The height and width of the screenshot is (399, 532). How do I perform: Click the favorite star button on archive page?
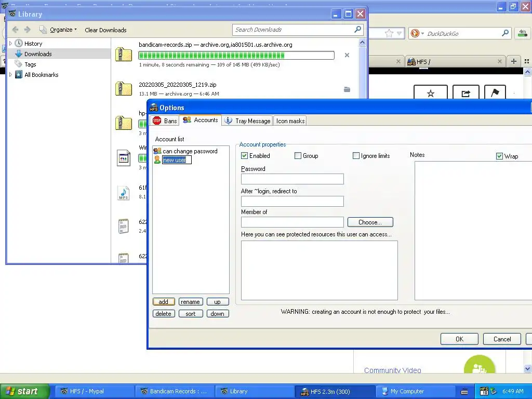click(x=431, y=93)
